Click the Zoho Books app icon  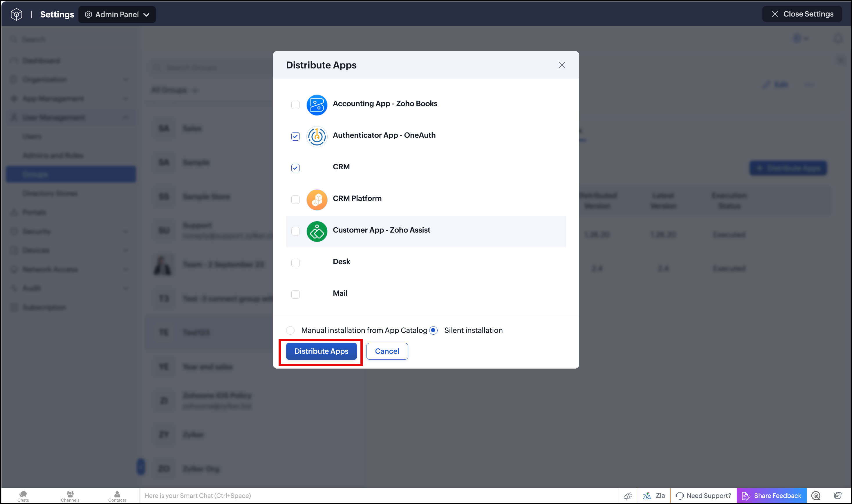tap(317, 105)
